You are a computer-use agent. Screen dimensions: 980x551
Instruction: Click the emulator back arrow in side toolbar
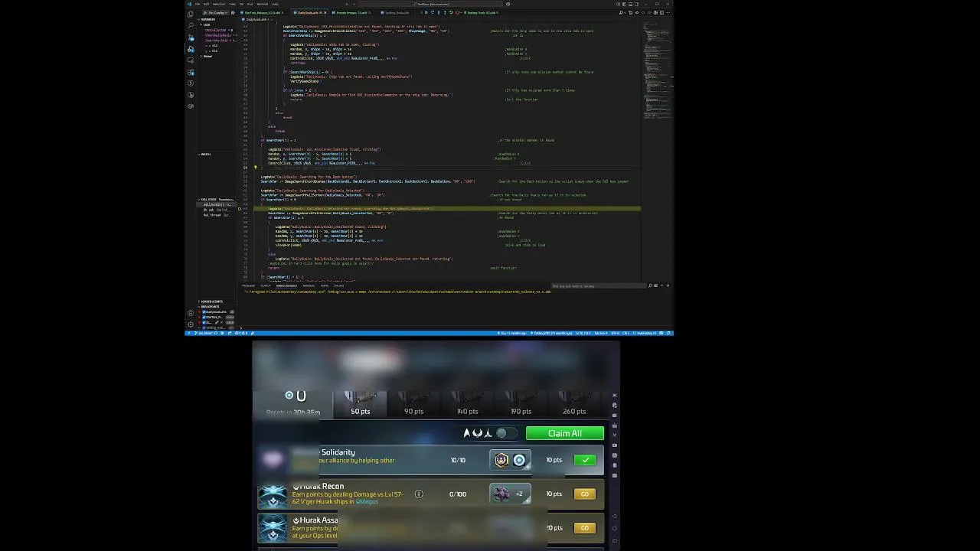click(x=614, y=517)
